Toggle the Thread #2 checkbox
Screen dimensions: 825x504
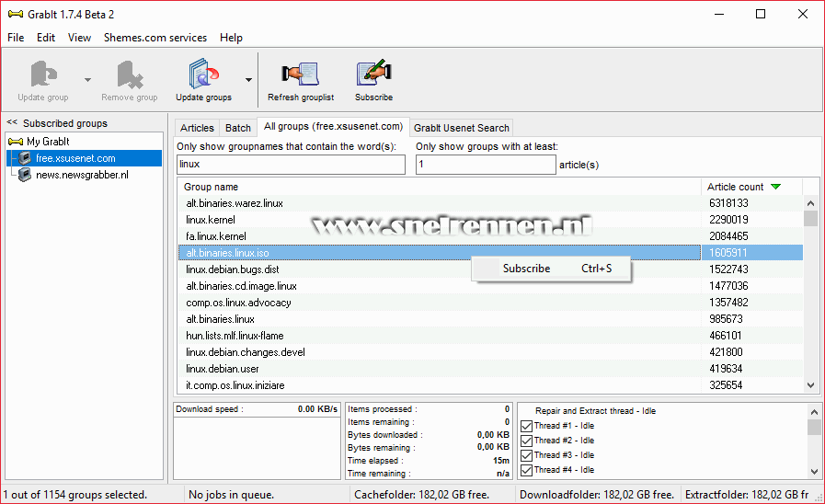(527, 441)
